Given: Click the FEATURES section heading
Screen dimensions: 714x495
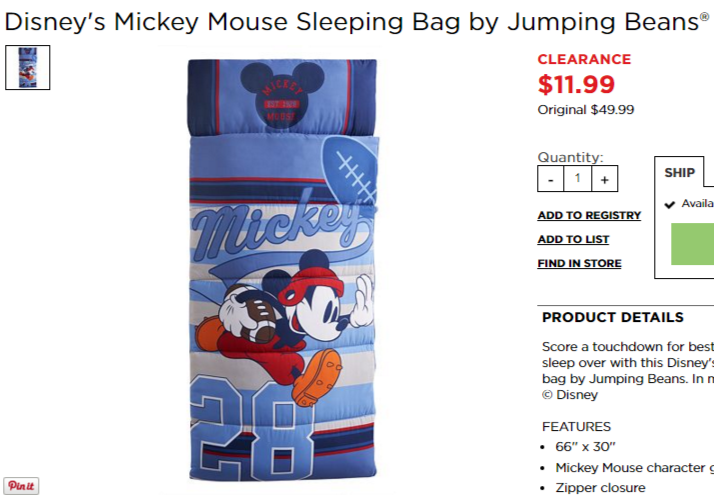Looking at the screenshot, I should (x=576, y=427).
